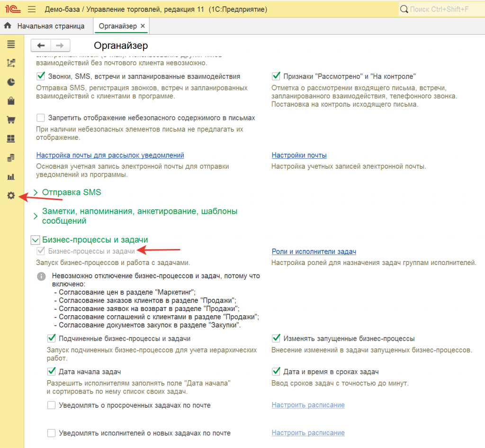Expand 'Заметки, напоминания, анкетирование' section
This screenshot has width=485, height=448.
140,216
